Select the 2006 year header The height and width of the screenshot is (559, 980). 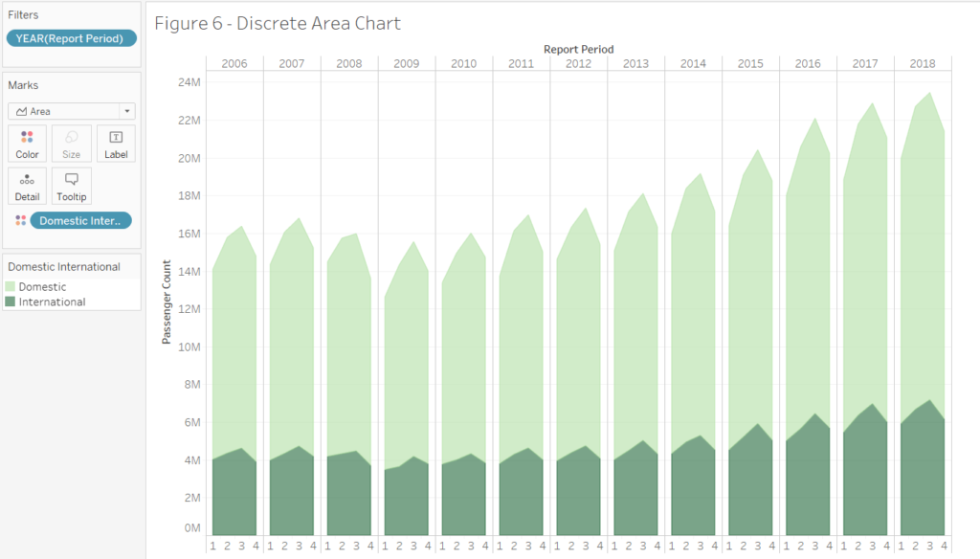234,64
